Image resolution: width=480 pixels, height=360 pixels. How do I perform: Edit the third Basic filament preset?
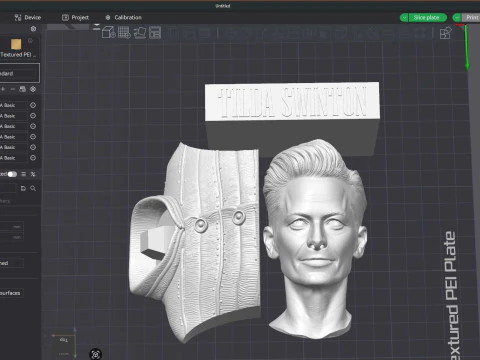point(33,126)
